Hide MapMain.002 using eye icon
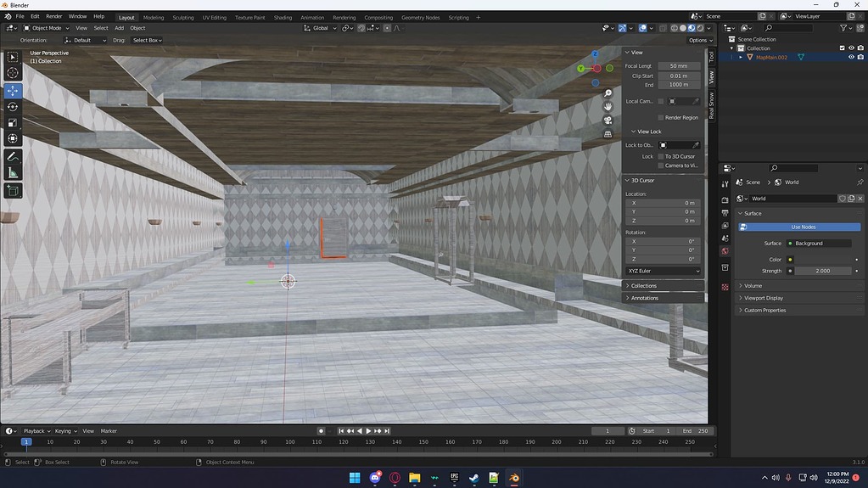This screenshot has height=488, width=868. coord(851,58)
